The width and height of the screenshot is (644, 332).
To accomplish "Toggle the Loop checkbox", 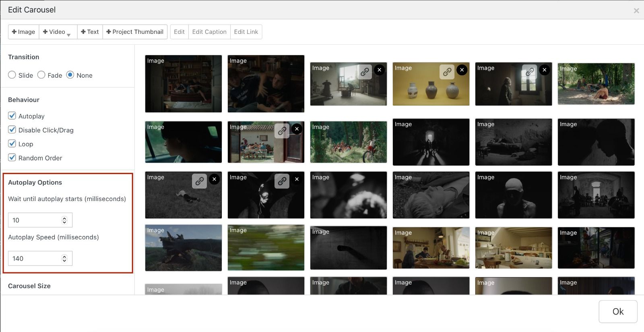I will tap(12, 144).
